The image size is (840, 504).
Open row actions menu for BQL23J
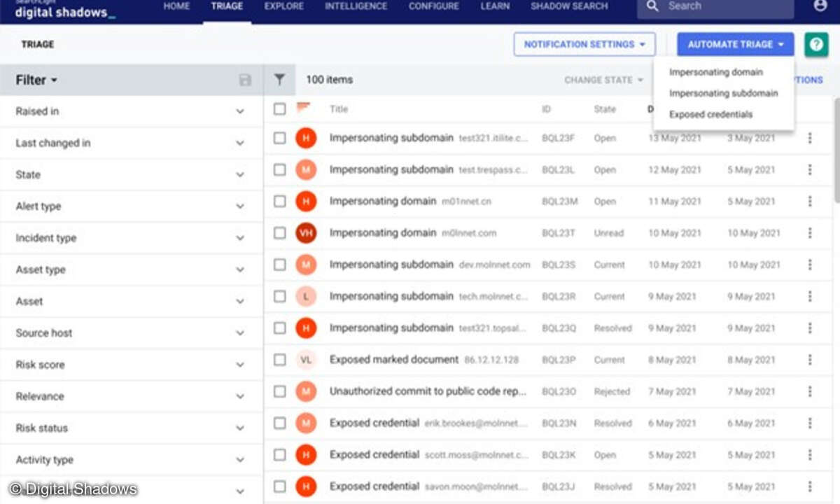[x=810, y=486]
